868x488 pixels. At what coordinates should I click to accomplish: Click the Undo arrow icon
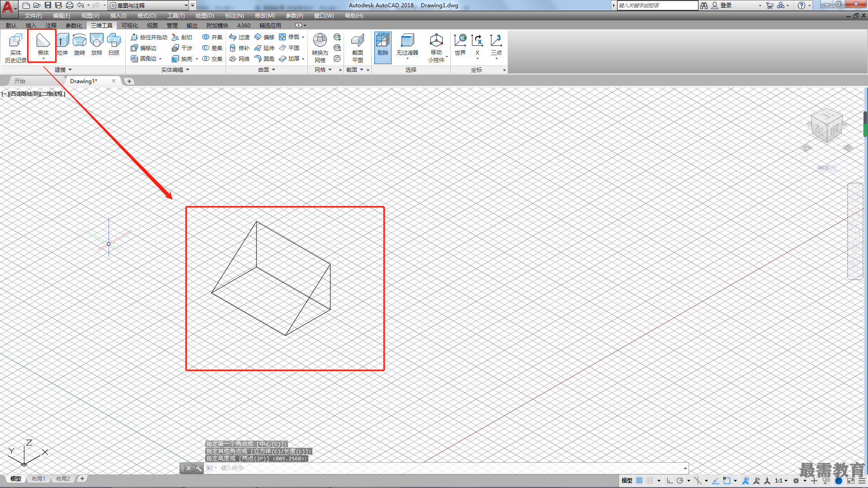coord(80,5)
